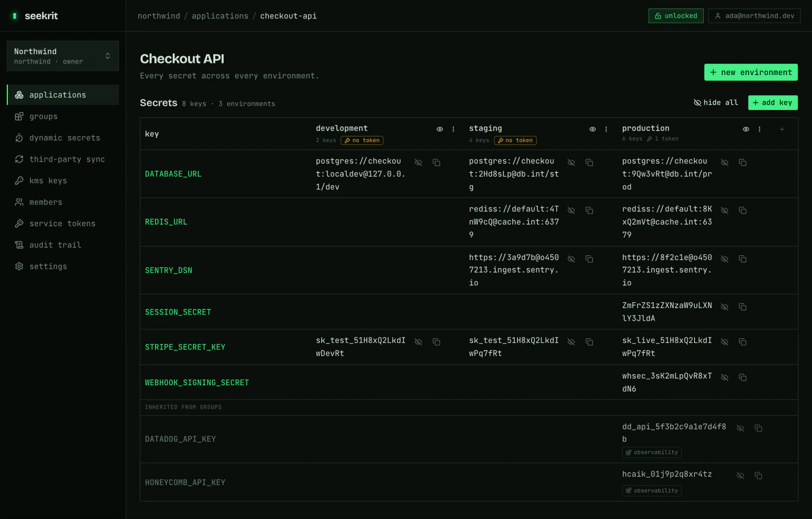Image resolution: width=812 pixels, height=519 pixels.
Task: Click new environment button
Action: [751, 72]
